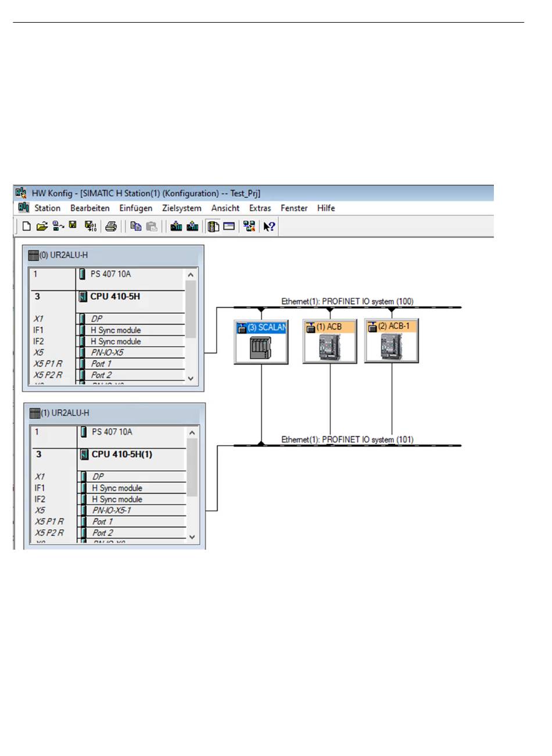Select the PN-IO-X5-1 interface row

pyautogui.click(x=108, y=510)
